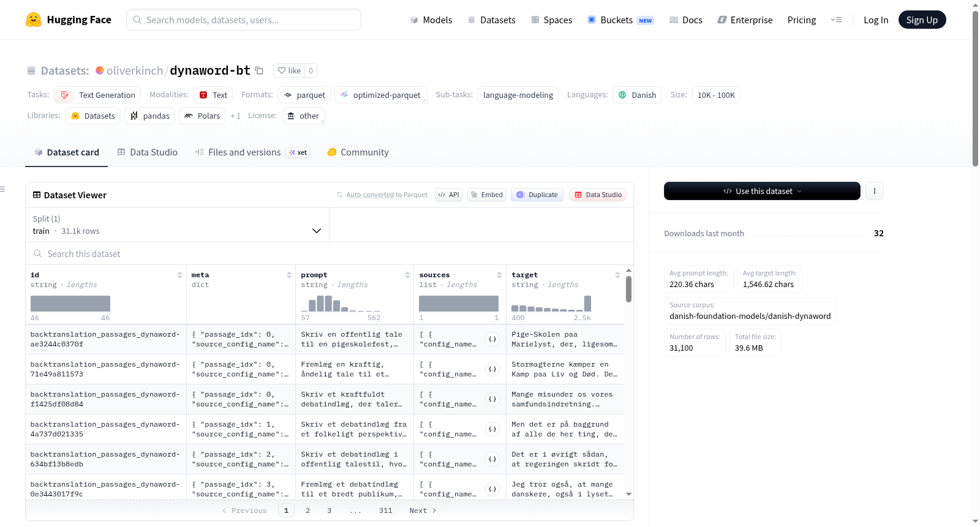
Task: Click the Duplicate button
Action: [537, 195]
